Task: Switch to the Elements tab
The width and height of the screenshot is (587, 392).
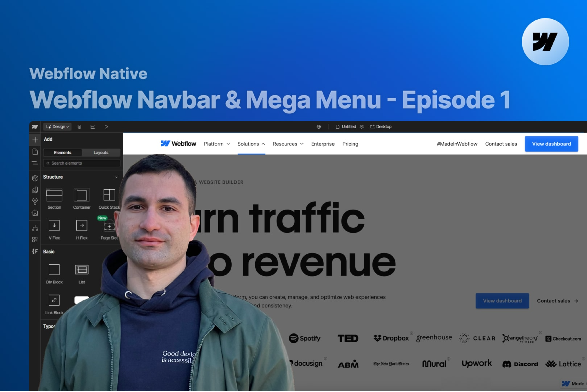Action: tap(63, 152)
